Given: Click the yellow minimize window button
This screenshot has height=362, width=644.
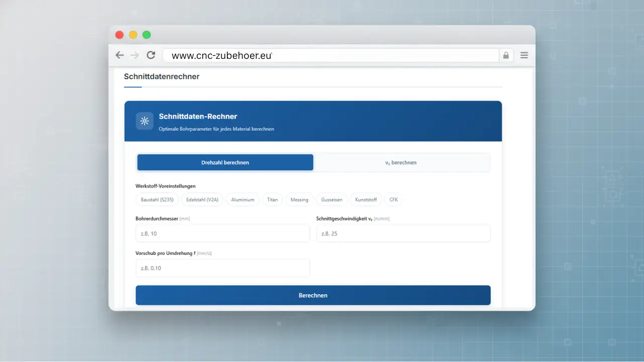Looking at the screenshot, I should pos(133,35).
